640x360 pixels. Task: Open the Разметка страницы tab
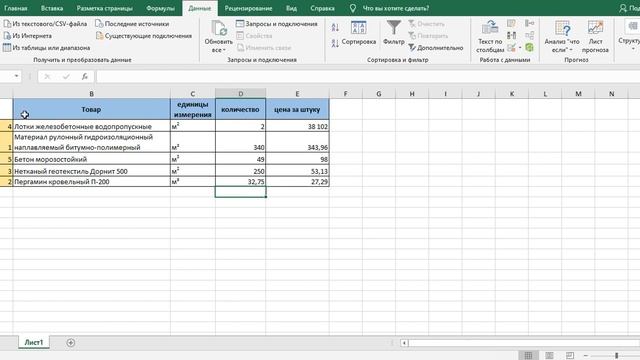(104, 8)
